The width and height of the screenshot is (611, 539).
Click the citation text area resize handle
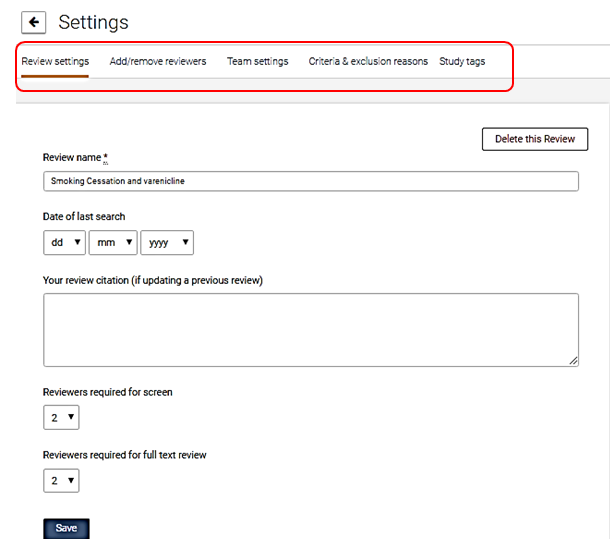coord(573,361)
